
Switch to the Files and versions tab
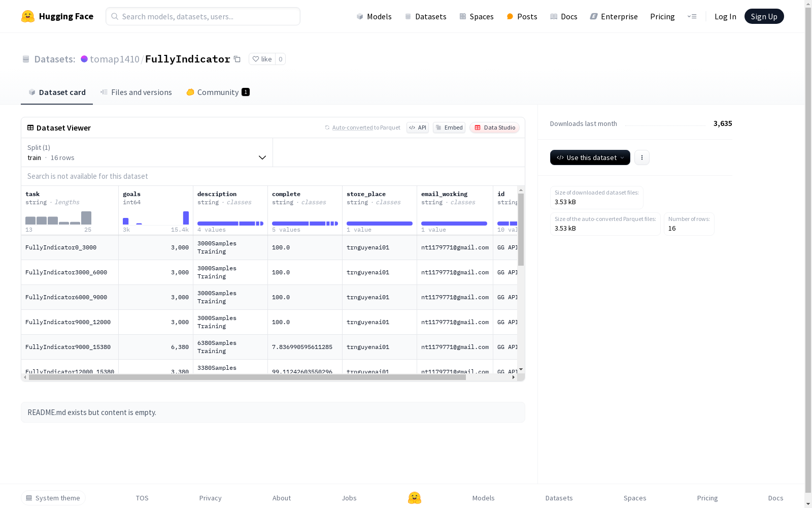(136, 92)
